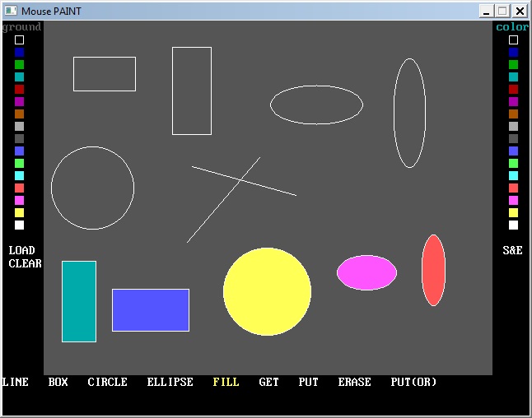Select the LINE drawing tool
The image size is (532, 418).
pos(15,383)
